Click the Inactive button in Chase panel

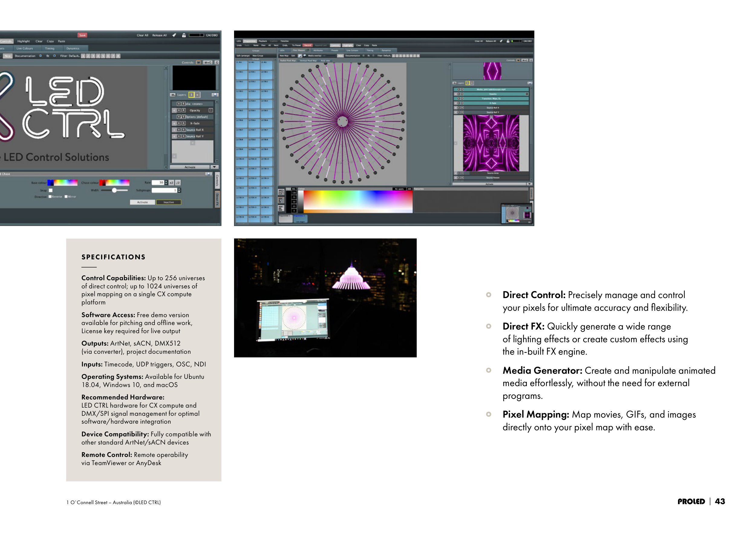pos(168,202)
